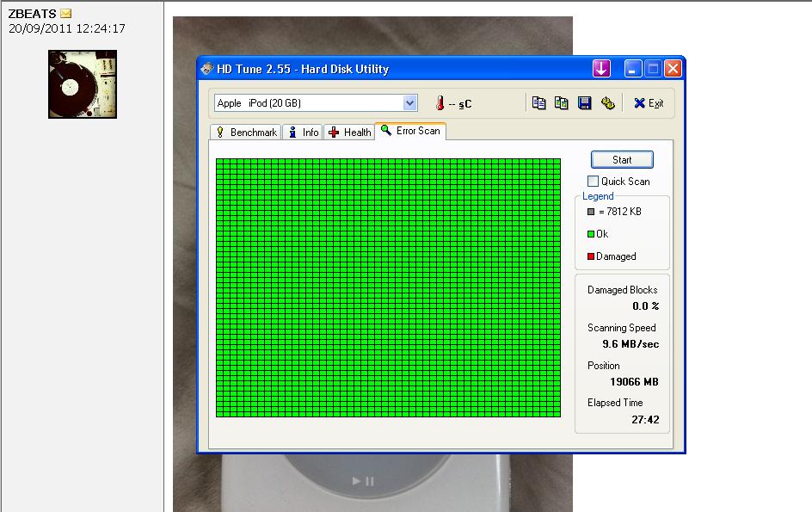The image size is (812, 512).
Task: Click the Exit button
Action: point(649,103)
